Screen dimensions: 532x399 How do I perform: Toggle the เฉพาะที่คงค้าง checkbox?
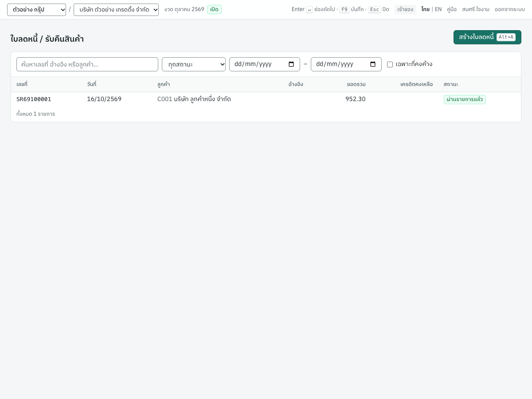pyautogui.click(x=390, y=64)
